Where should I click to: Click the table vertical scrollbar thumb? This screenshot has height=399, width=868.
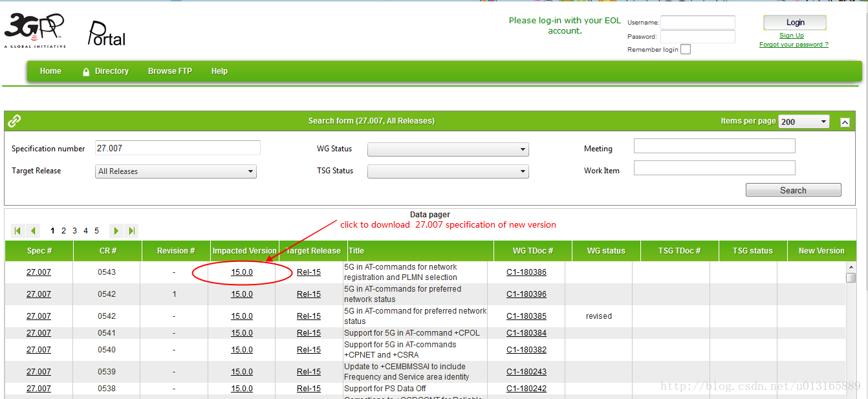(851, 277)
